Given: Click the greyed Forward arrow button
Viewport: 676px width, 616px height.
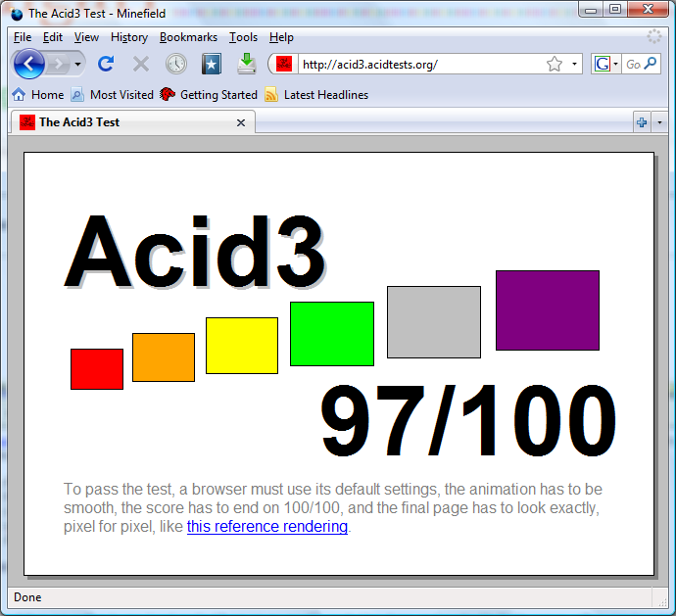Looking at the screenshot, I should 59,65.
